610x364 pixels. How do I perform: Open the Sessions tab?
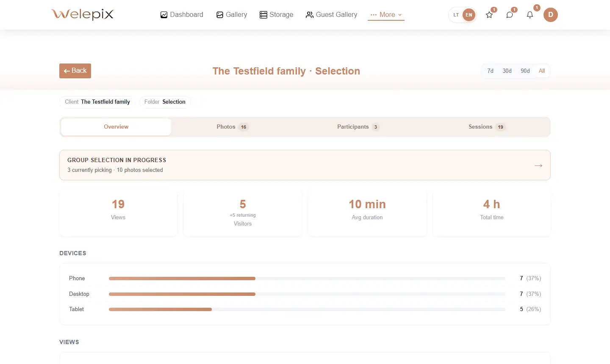pyautogui.click(x=487, y=127)
